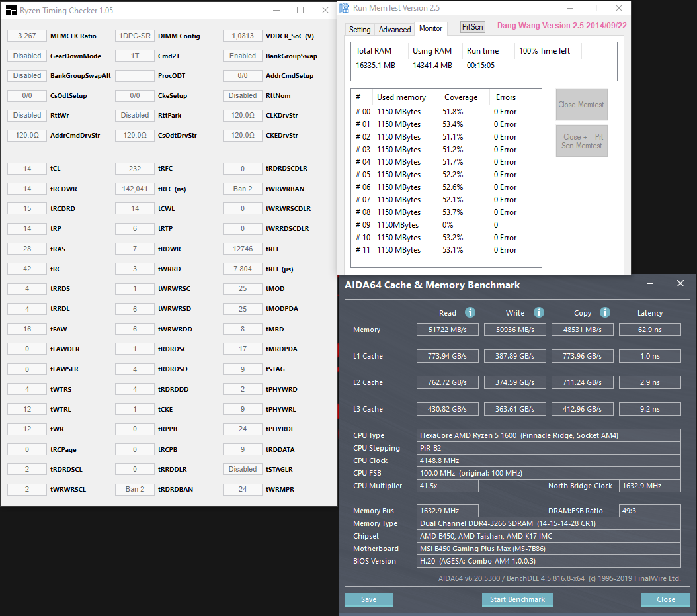The width and height of the screenshot is (697, 616).
Task: Close the AIDA64 window with the X
Action: [x=680, y=283]
